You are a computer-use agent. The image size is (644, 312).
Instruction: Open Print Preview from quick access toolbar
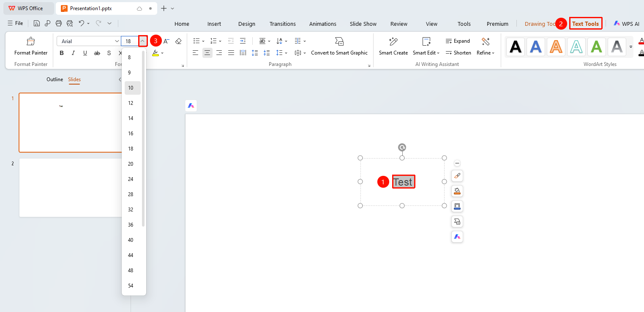click(70, 24)
